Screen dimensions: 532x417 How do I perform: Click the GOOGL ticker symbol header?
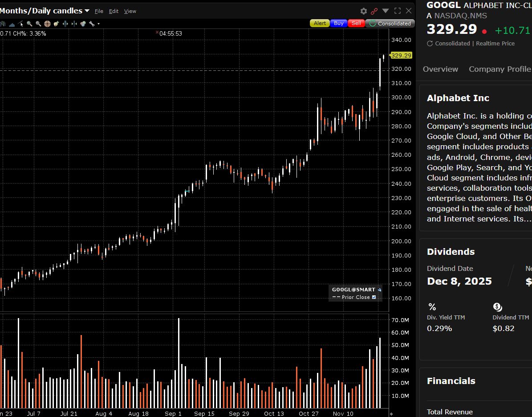tap(443, 5)
